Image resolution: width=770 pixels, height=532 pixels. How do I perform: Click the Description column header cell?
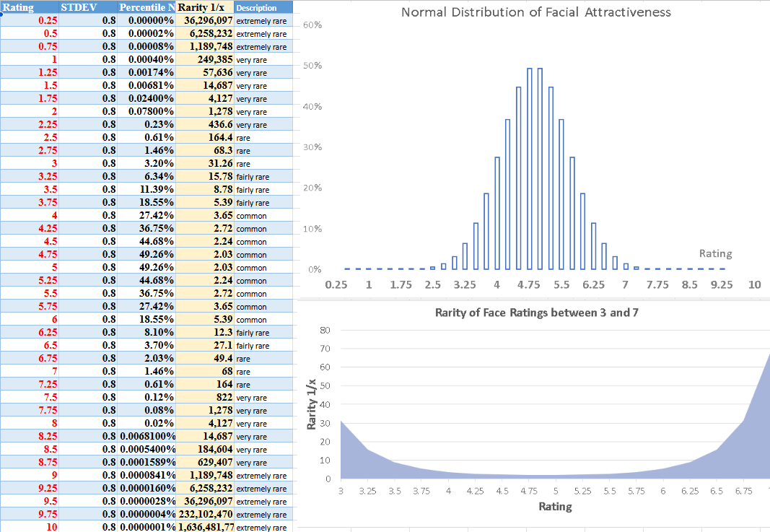point(263,8)
